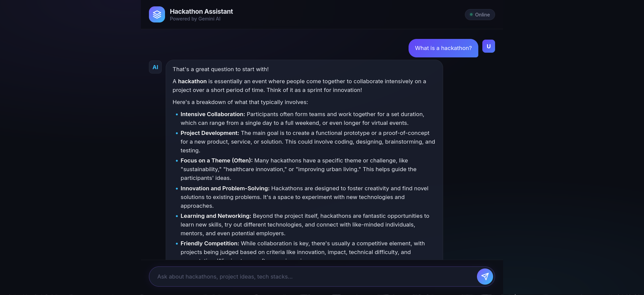Screen dimensions: 644x295
Task: Click the Hackathon Assistant layers logo icon
Action: (157, 14)
